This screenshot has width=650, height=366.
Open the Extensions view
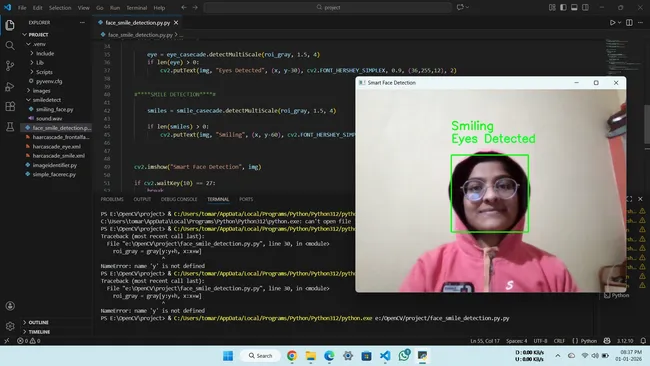click(x=10, y=107)
